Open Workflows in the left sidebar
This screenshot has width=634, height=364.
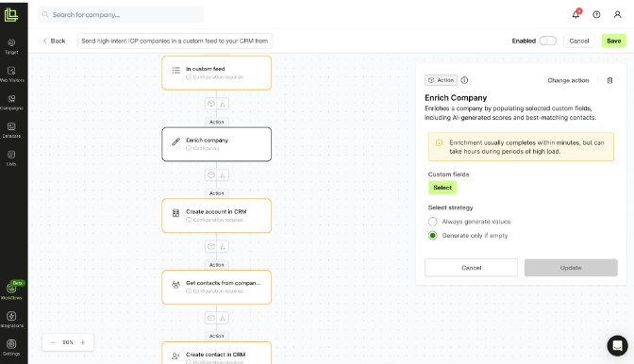11,291
